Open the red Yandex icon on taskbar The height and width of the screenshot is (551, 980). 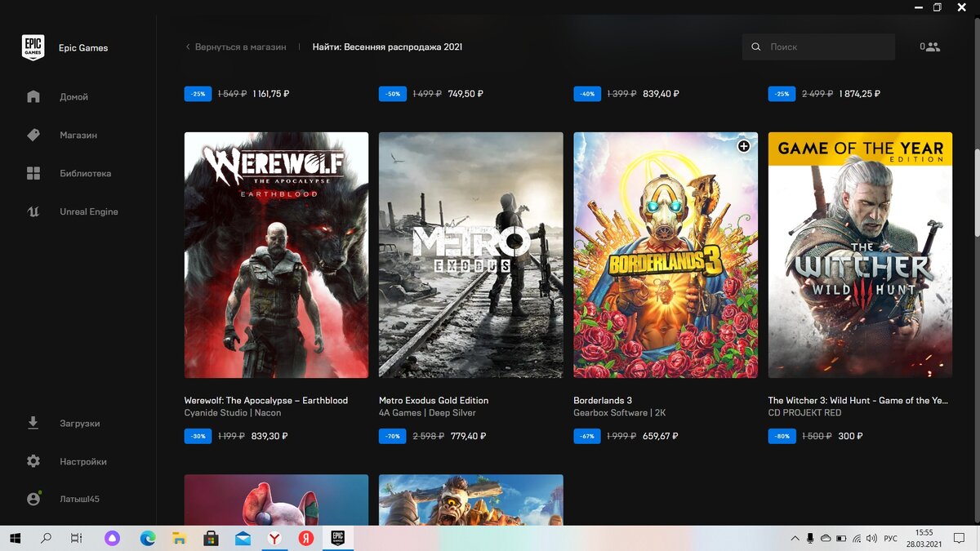(306, 538)
